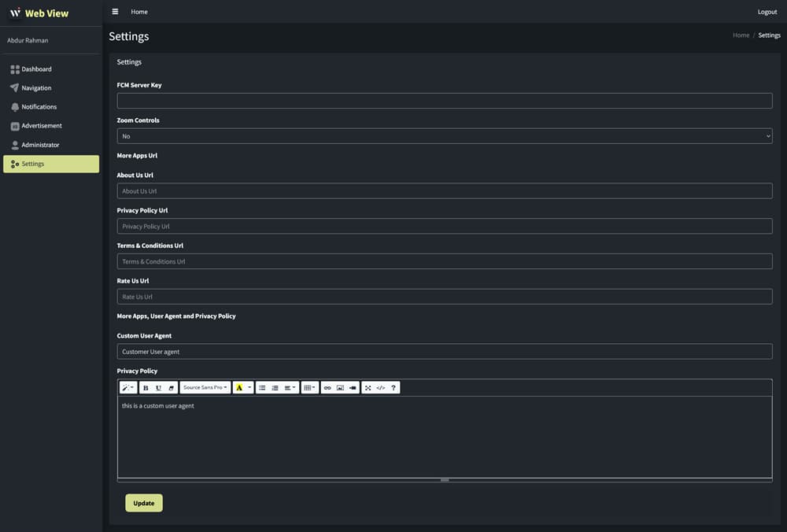Toggle fullscreen editor mode
The height and width of the screenshot is (532, 787).
click(368, 387)
